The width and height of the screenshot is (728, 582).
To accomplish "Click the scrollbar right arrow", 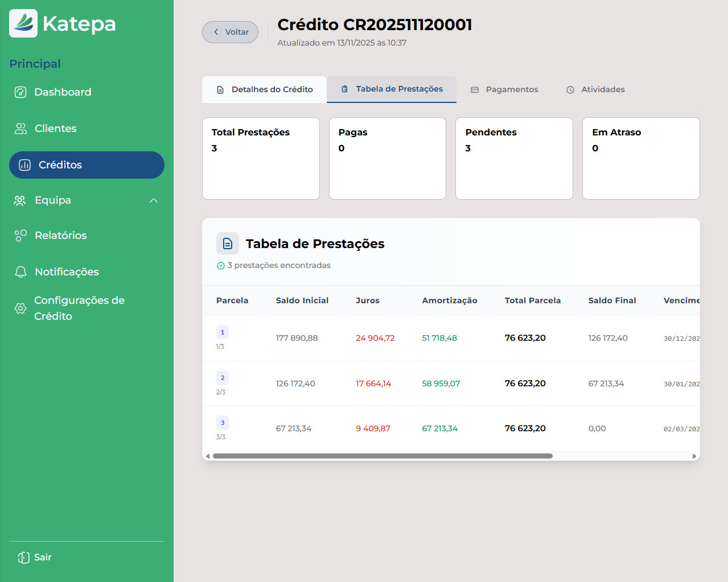I will 694,456.
